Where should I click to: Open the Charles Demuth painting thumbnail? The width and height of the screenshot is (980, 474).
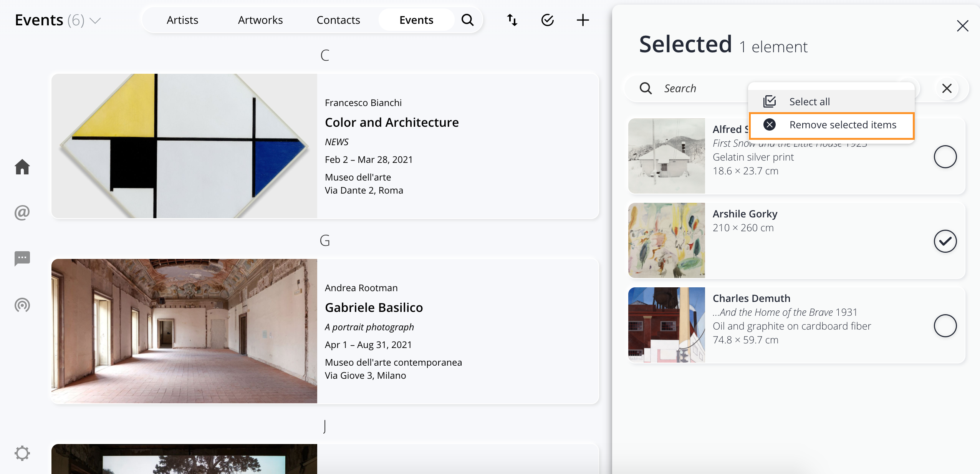[667, 325]
